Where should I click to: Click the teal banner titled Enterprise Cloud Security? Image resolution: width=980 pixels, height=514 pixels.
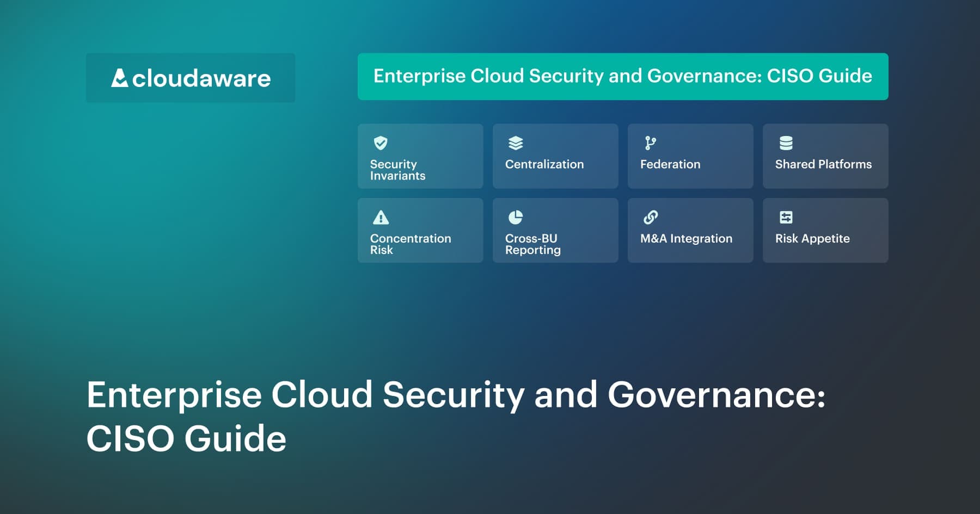pos(623,76)
